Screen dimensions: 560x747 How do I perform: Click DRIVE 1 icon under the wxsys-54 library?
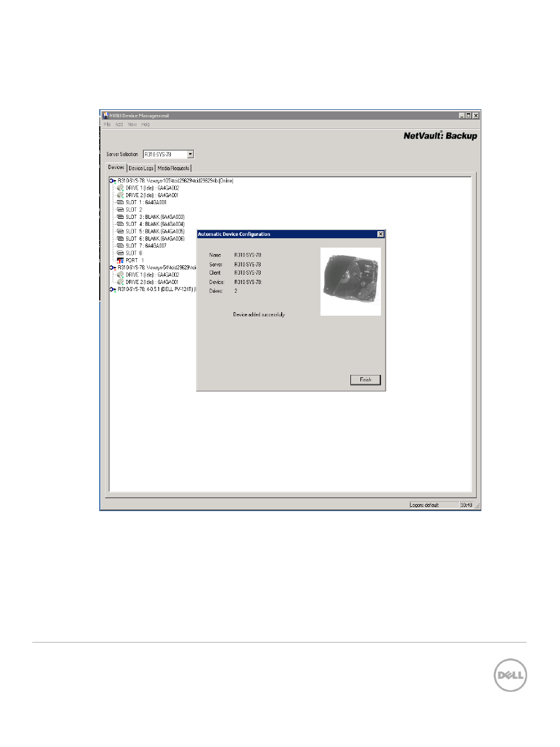(x=120, y=275)
